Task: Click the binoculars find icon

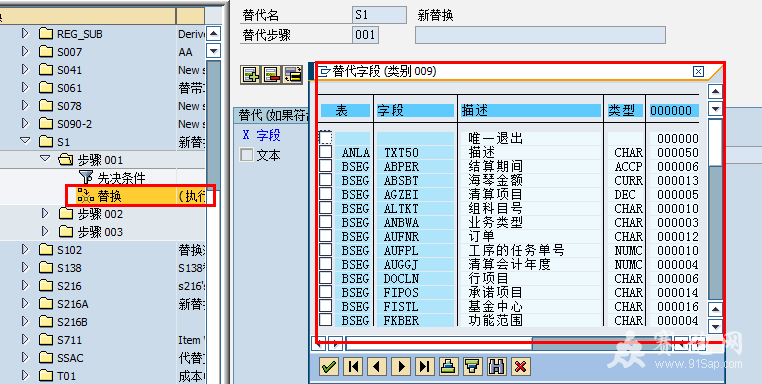Action: coord(496,366)
